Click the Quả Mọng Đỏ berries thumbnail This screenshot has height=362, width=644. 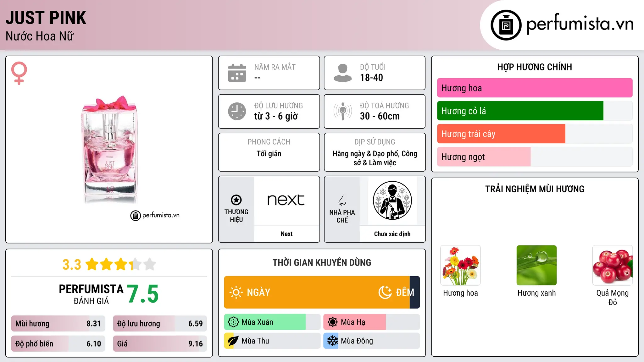coord(613,265)
